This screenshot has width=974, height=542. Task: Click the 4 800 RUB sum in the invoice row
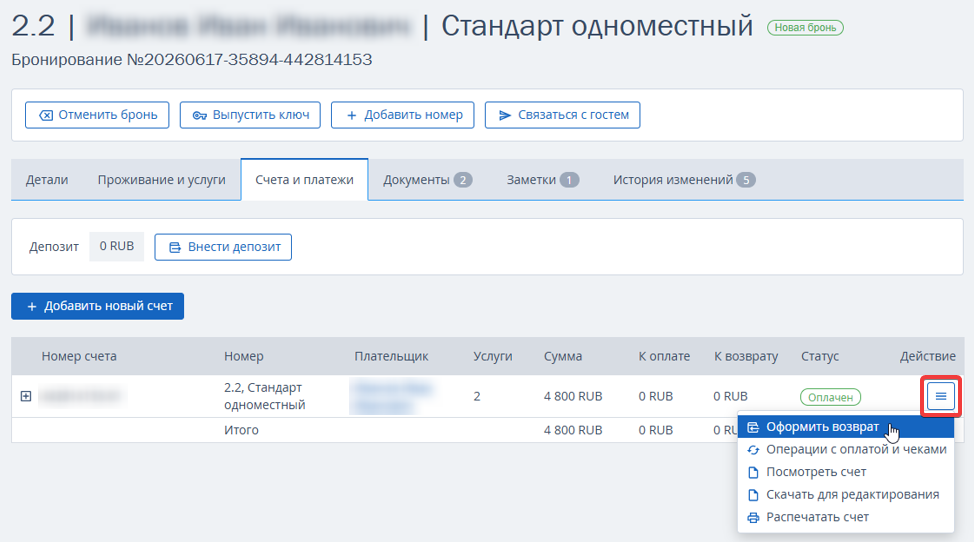pyautogui.click(x=573, y=397)
